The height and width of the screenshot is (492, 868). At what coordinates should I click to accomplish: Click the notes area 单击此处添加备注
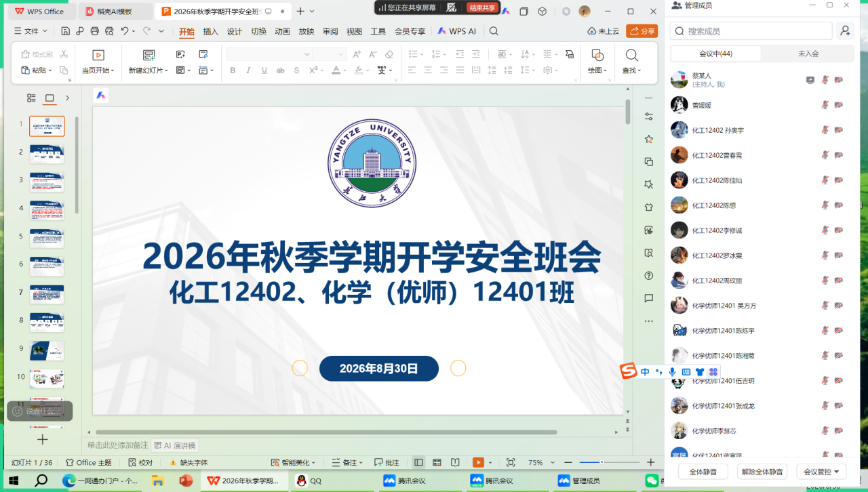tap(117, 445)
